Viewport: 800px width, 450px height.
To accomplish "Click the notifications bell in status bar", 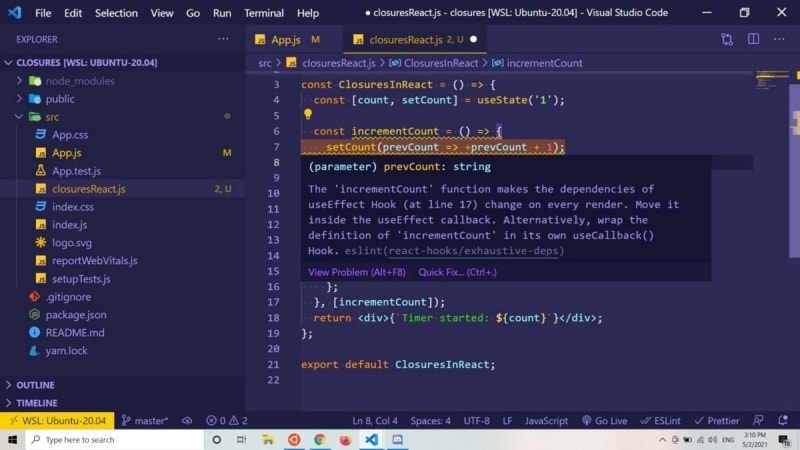I will pos(783,421).
